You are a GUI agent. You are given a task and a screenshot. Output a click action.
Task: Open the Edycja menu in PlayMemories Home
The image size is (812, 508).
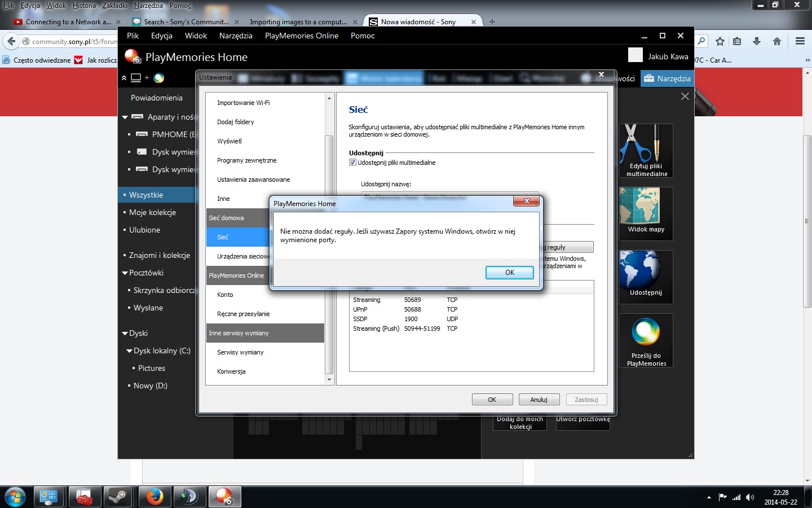pos(162,36)
